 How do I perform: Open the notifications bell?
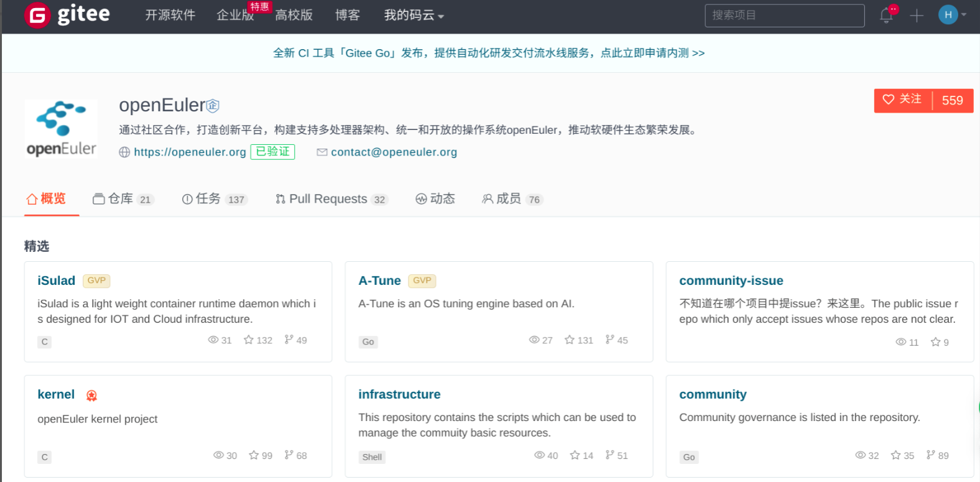click(887, 16)
